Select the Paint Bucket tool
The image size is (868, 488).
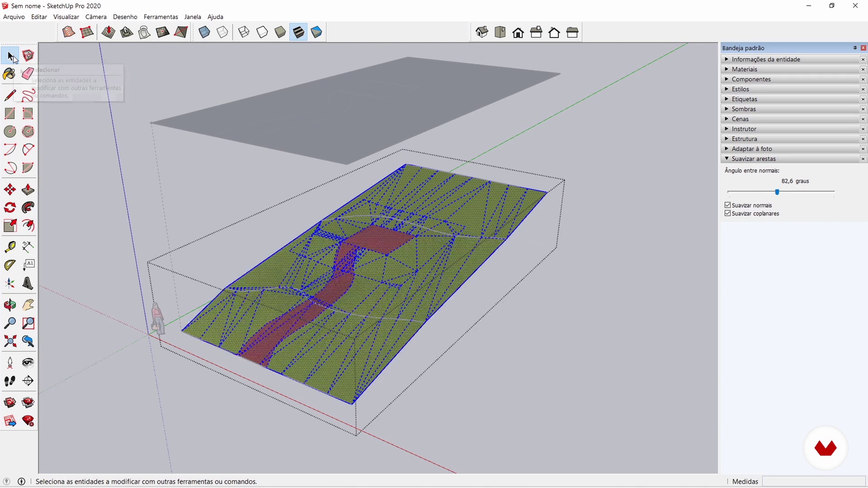[x=9, y=74]
